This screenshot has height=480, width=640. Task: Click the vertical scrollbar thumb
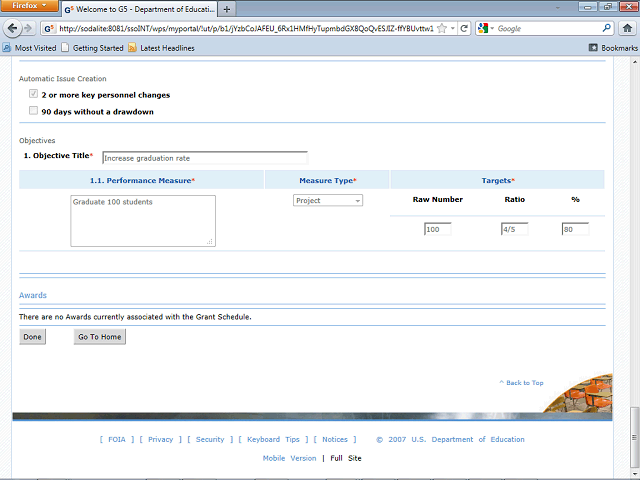point(635,437)
